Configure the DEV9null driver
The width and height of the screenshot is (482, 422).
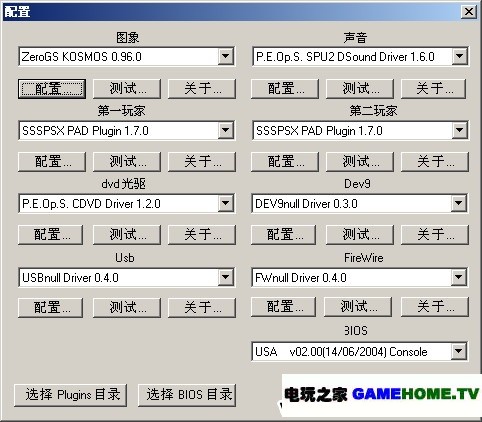(x=283, y=235)
